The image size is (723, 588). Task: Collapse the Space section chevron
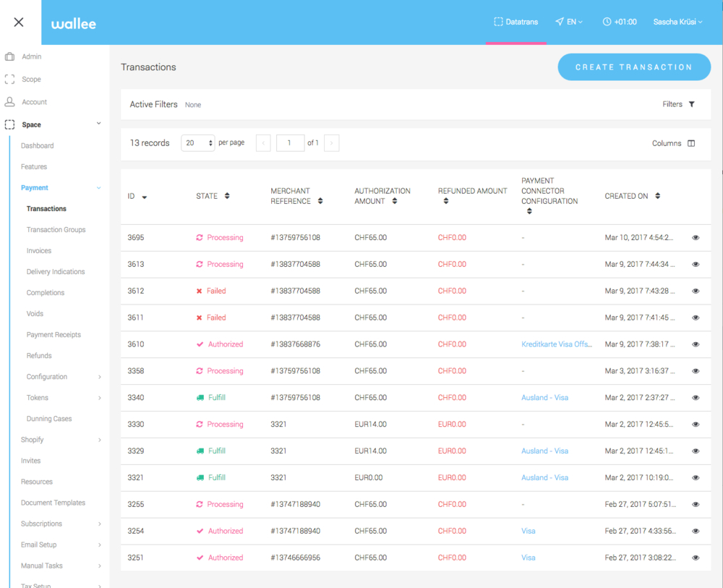pyautogui.click(x=98, y=124)
